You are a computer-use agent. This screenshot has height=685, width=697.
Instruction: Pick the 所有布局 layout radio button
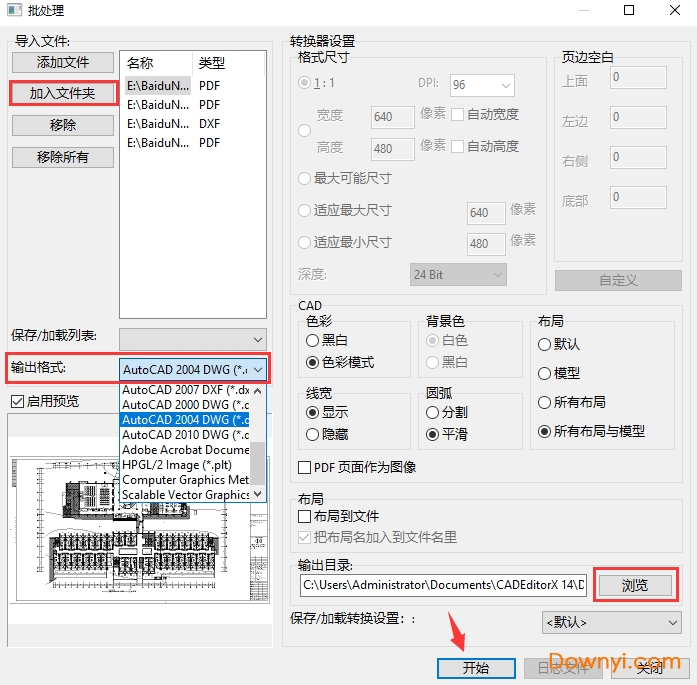point(545,402)
